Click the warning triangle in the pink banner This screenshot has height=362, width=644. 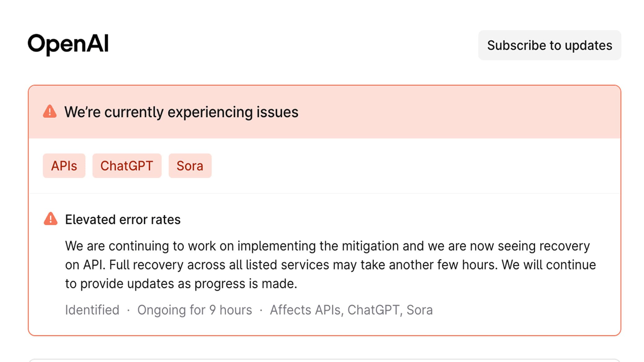click(50, 111)
